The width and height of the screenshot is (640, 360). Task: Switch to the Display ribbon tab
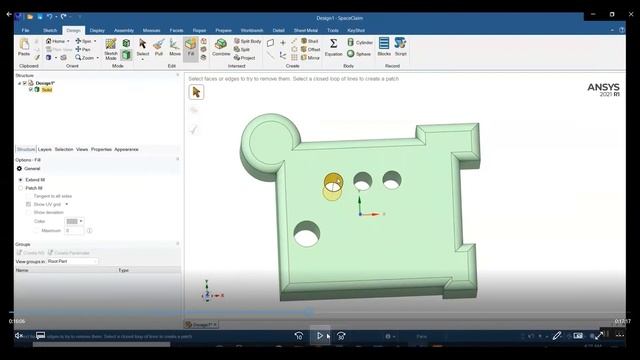(x=97, y=30)
